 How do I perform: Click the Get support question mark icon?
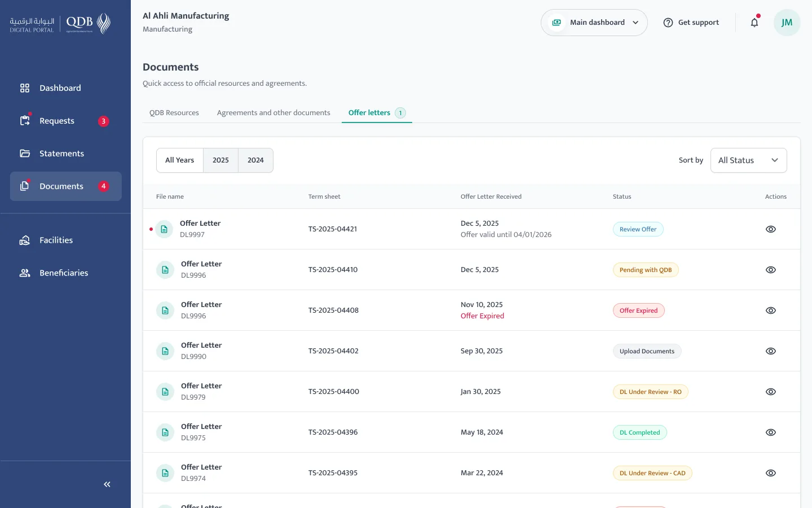pyautogui.click(x=668, y=23)
